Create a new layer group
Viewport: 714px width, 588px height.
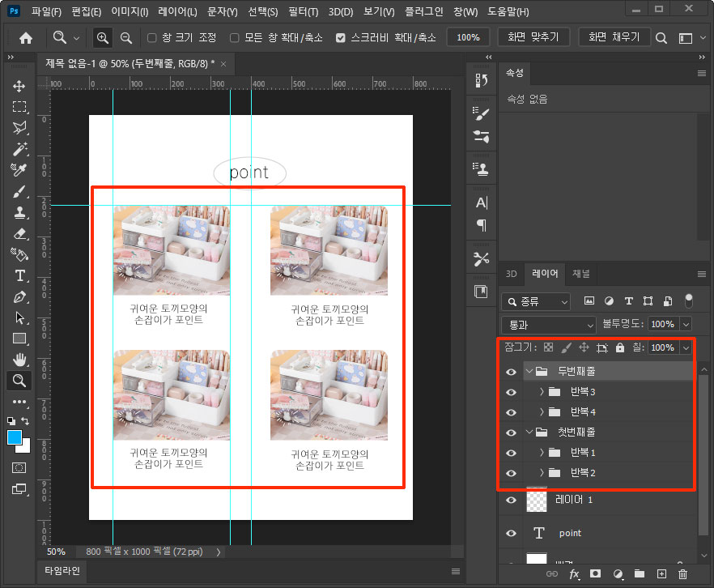640,574
